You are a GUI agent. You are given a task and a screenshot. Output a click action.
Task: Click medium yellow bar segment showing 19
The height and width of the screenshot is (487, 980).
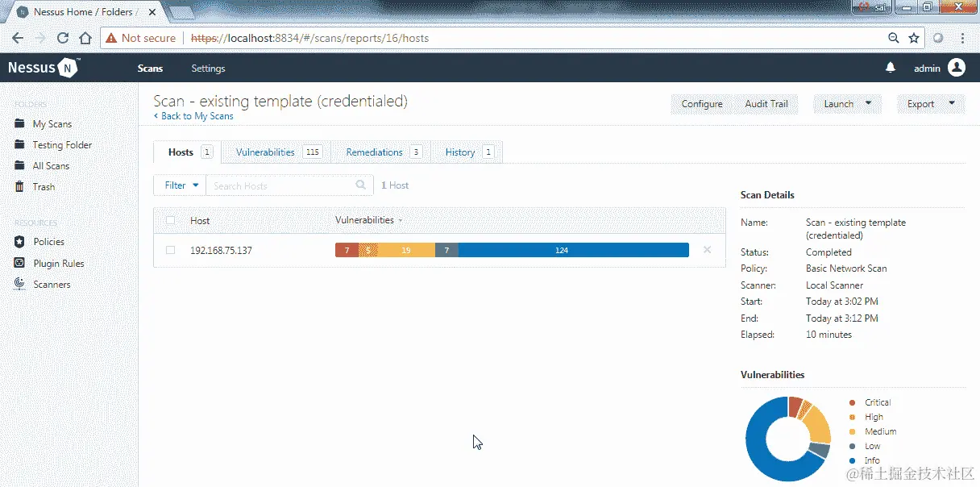[406, 250]
